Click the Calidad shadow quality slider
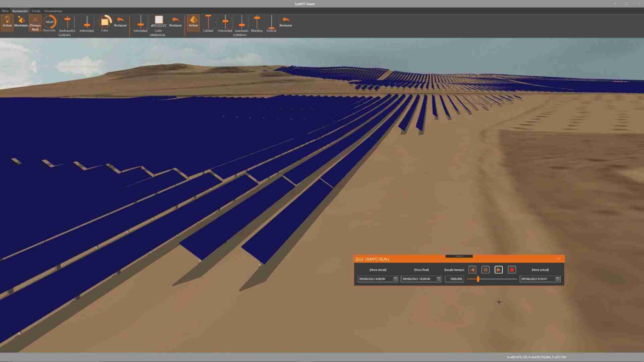The height and width of the screenshot is (362, 644). click(208, 22)
